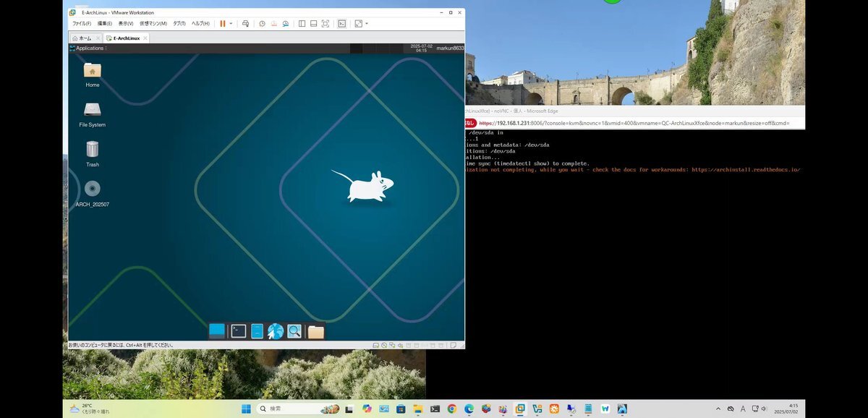
Task: Open the weather widget showing 26°C
Action: (90, 409)
